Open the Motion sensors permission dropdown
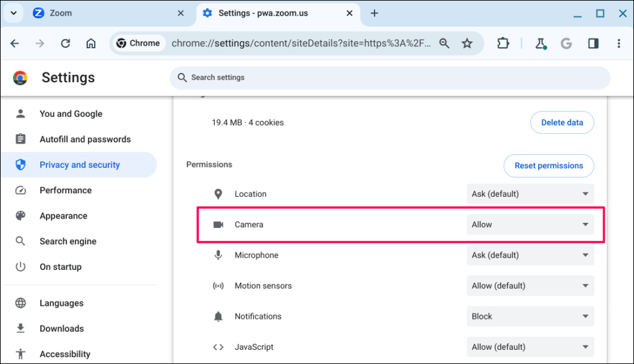 tap(530, 286)
